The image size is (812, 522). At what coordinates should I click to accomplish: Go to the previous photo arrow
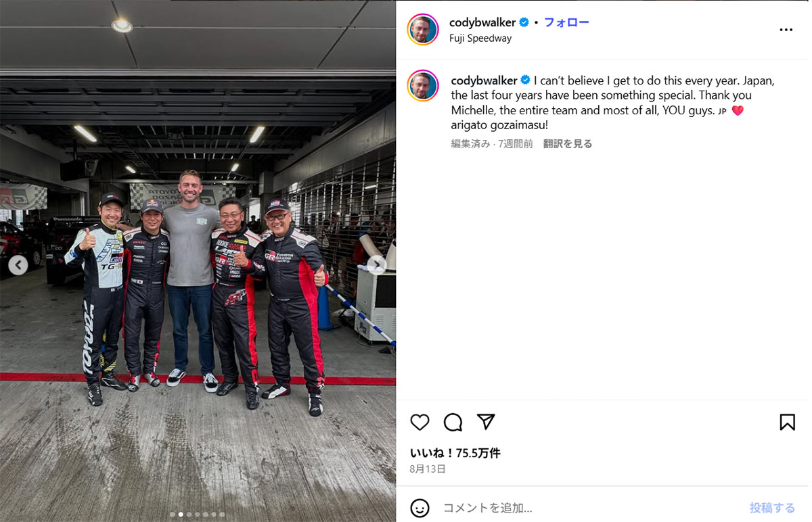click(x=18, y=265)
